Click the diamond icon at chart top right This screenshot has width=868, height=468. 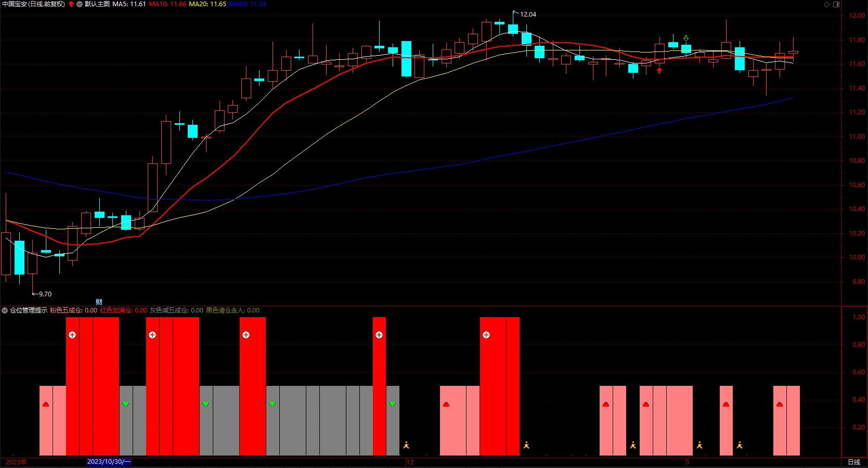(827, 4)
